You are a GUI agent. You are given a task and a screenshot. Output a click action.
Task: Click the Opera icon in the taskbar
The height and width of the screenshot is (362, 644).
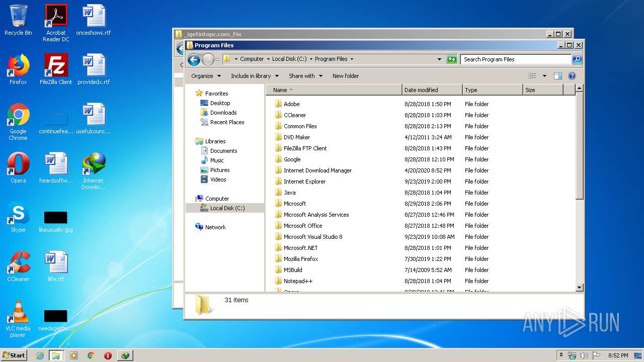pyautogui.click(x=108, y=355)
